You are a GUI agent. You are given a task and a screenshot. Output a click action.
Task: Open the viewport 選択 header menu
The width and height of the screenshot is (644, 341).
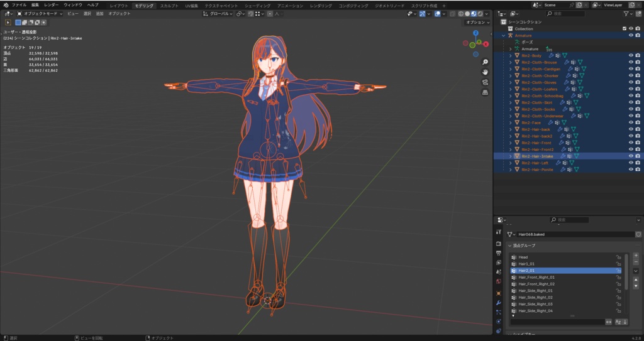tap(87, 14)
